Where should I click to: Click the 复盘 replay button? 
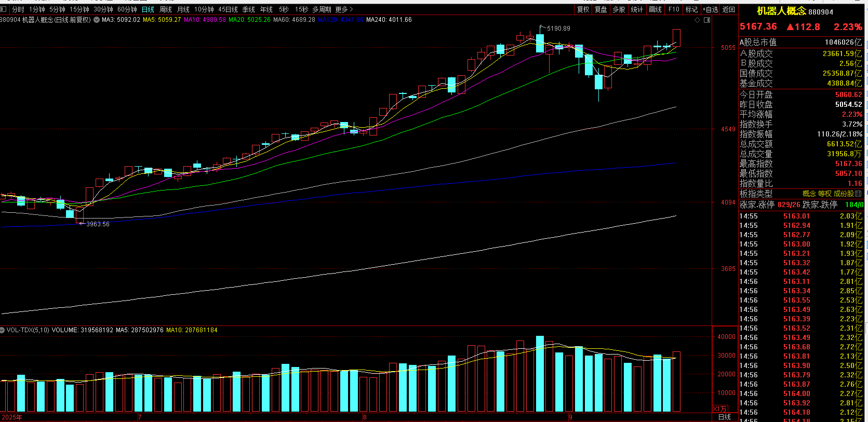pyautogui.click(x=601, y=9)
